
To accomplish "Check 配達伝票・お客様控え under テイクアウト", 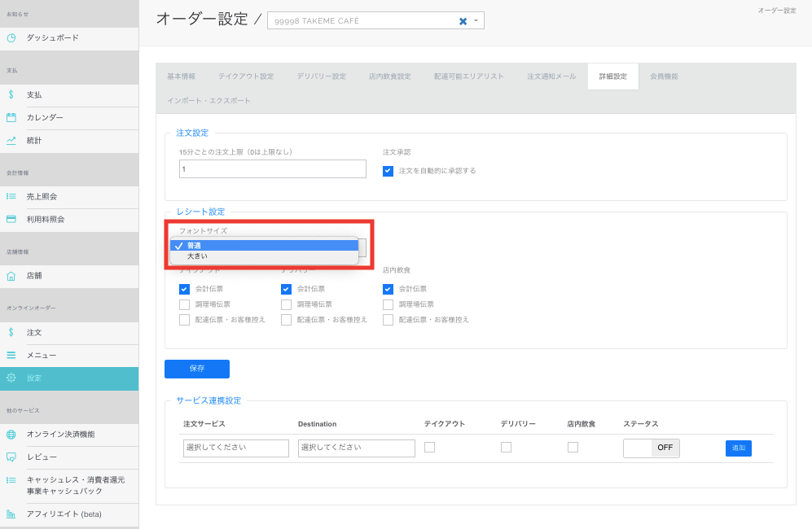I will tap(184, 320).
